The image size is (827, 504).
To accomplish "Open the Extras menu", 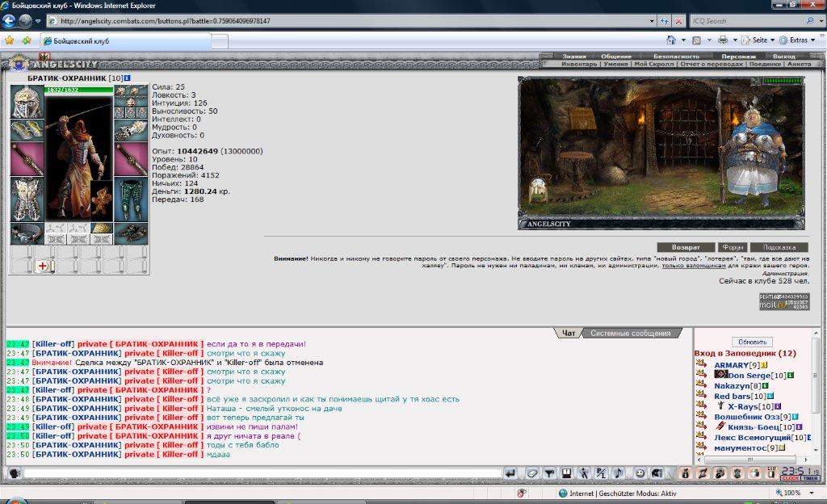I will point(798,40).
